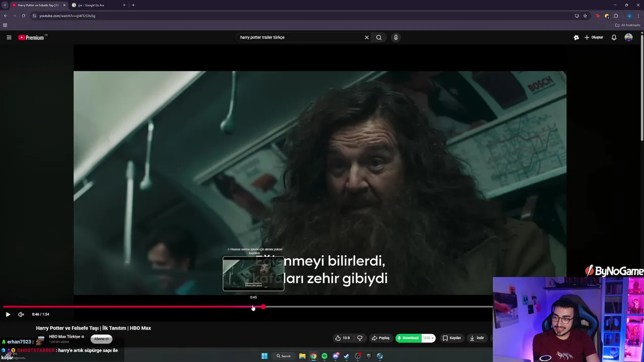Open YouTube notifications bell

click(x=614, y=37)
